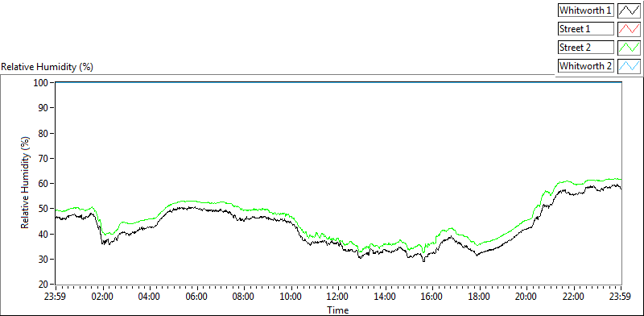Image resolution: width=644 pixels, height=316 pixels.
Task: Select the Street 2 legend label
Action: [586, 48]
